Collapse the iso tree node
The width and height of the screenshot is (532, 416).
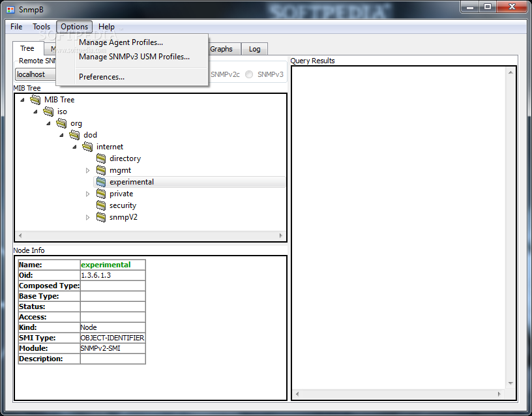(x=35, y=111)
